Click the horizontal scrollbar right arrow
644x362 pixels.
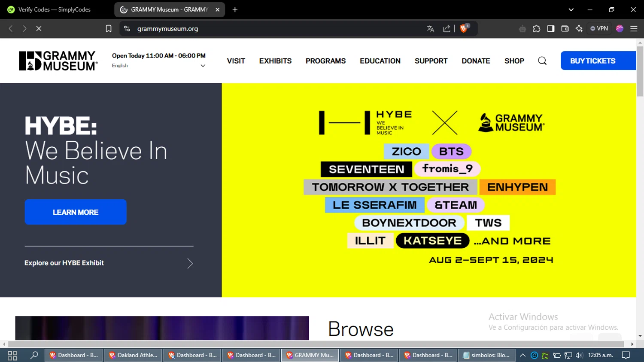632,344
